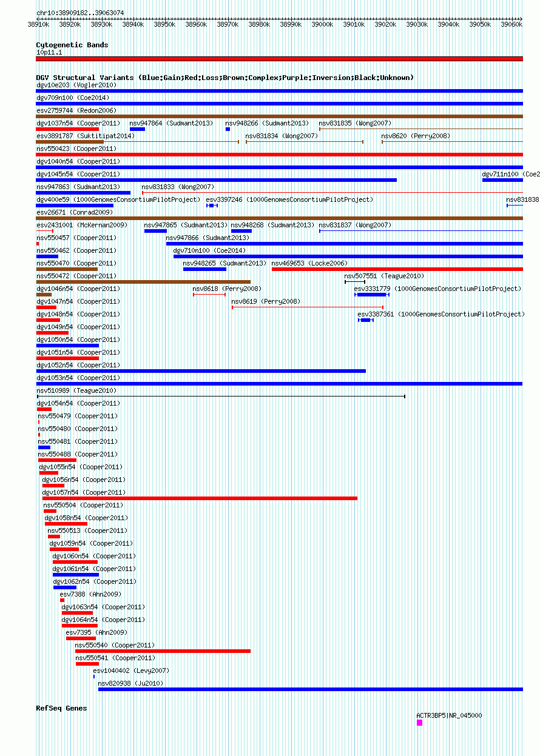Click the chr10:38909182..39063074 coordinates label
540x756 pixels.
80,13
